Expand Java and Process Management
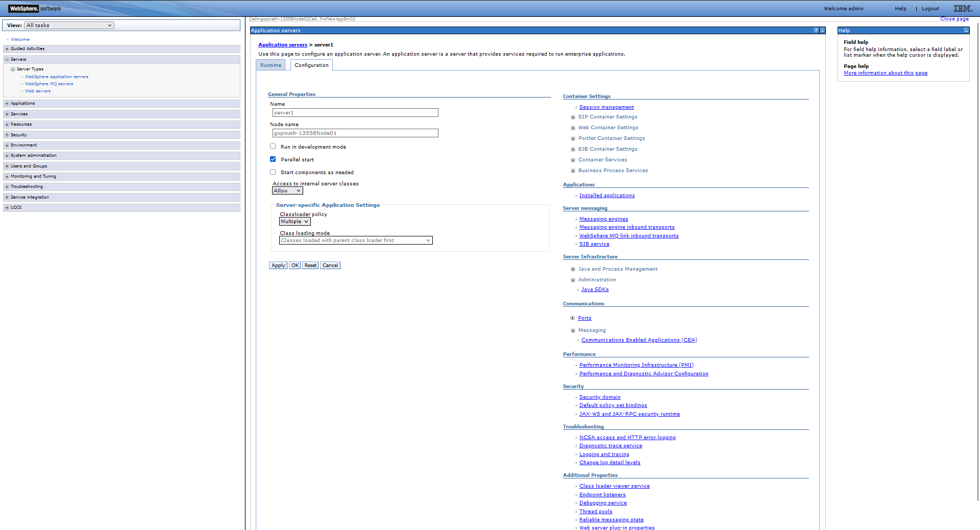Image resolution: width=980 pixels, height=530 pixels. click(573, 270)
